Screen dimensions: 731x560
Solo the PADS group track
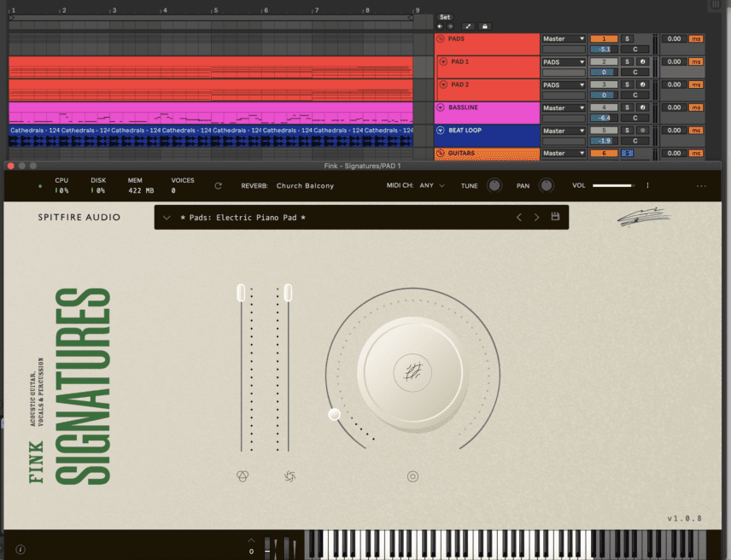tap(627, 38)
